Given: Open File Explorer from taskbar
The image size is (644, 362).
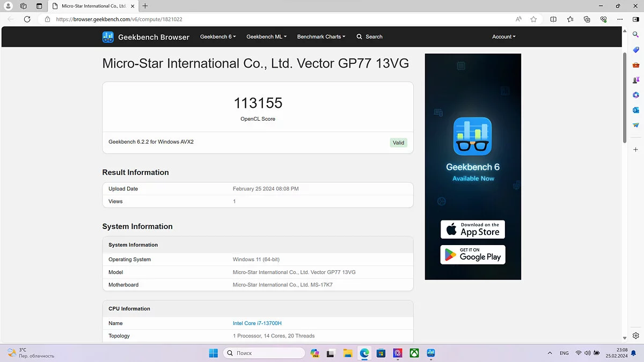Looking at the screenshot, I should (x=348, y=353).
